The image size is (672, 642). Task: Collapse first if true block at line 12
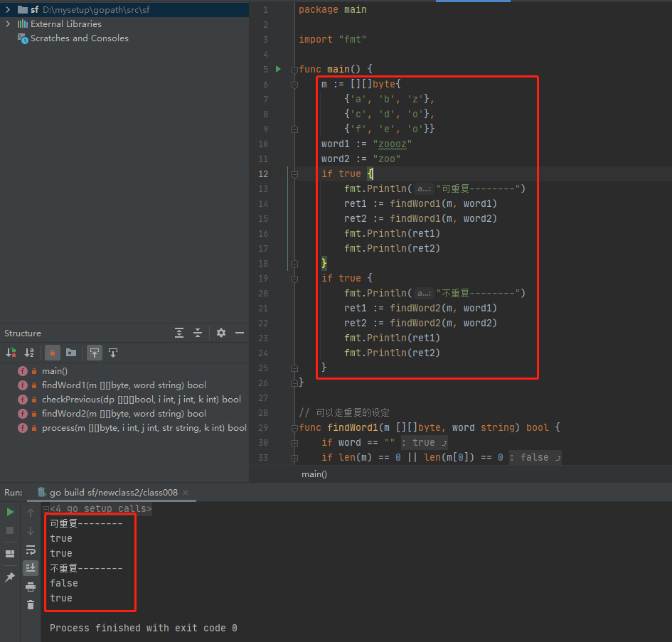pos(294,174)
